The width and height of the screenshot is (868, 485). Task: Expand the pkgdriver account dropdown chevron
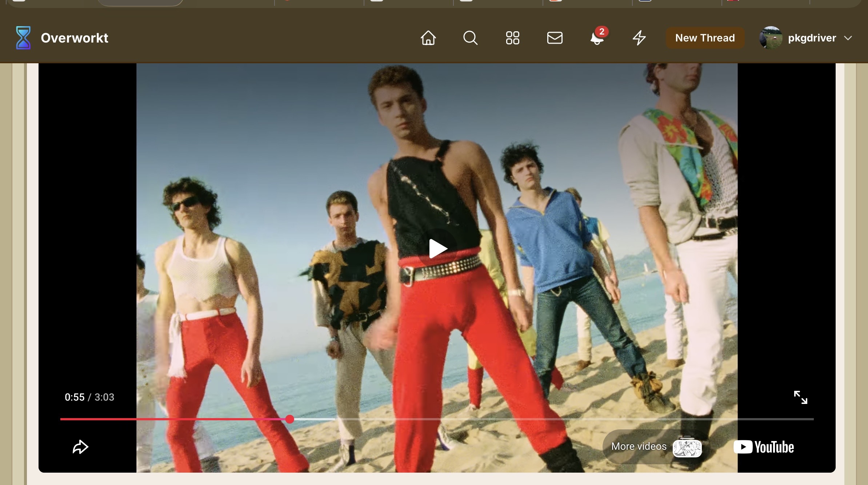tap(848, 38)
